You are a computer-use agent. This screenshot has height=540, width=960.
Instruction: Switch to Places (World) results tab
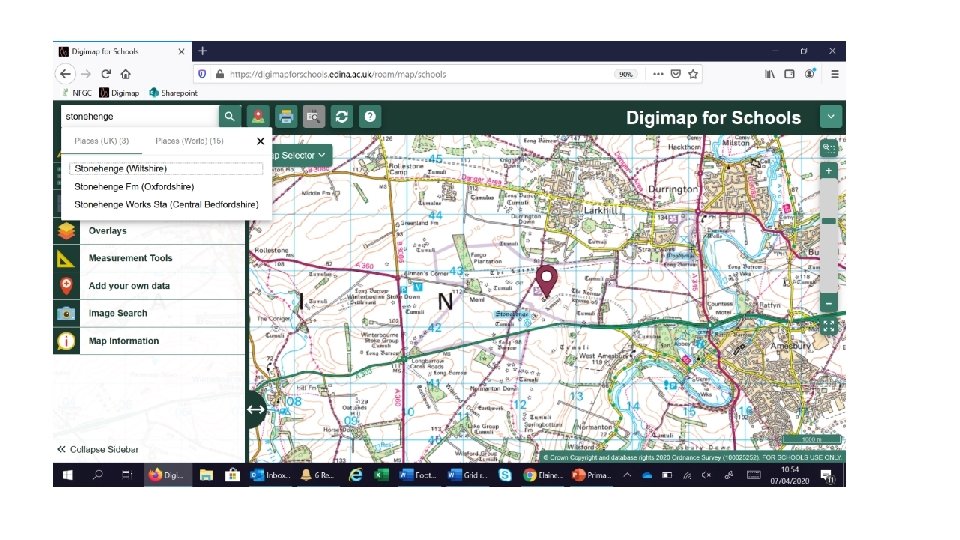click(x=189, y=141)
